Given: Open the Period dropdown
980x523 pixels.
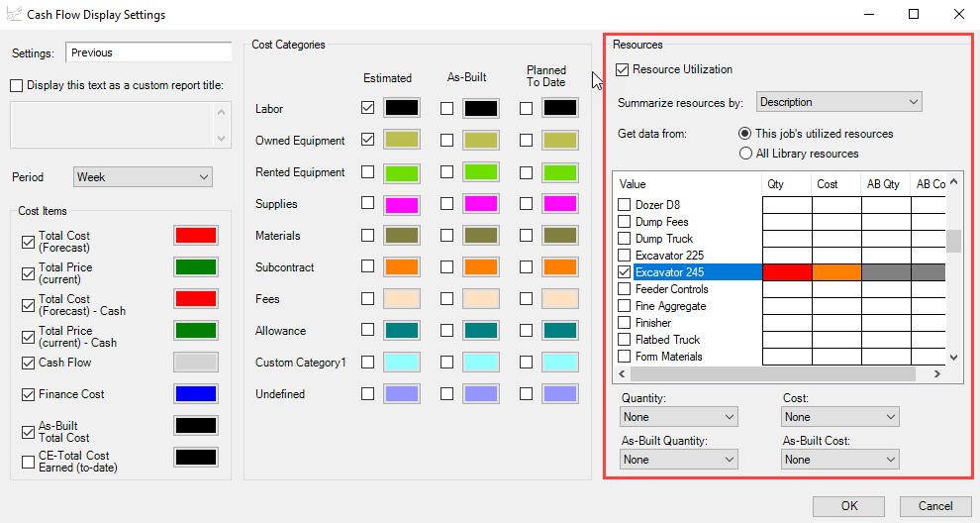Looking at the screenshot, I should pyautogui.click(x=144, y=177).
